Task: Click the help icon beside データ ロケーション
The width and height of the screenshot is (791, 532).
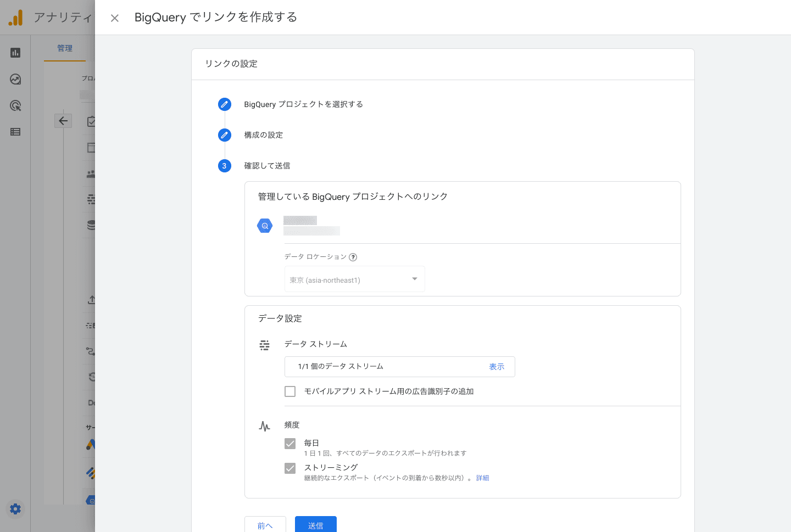Action: click(x=353, y=257)
